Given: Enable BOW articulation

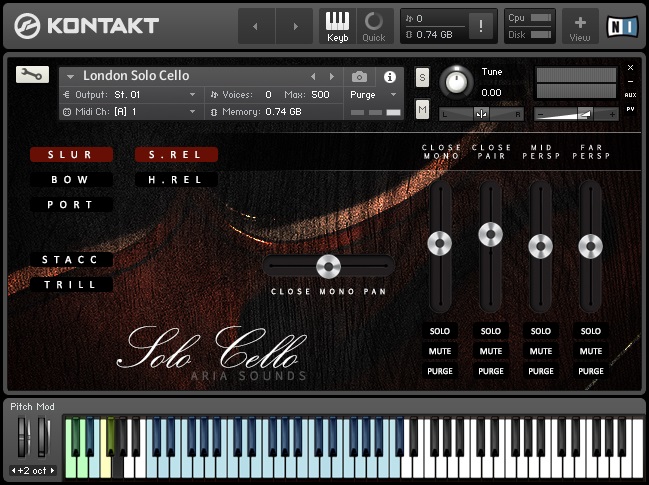Looking at the screenshot, I should coord(71,180).
